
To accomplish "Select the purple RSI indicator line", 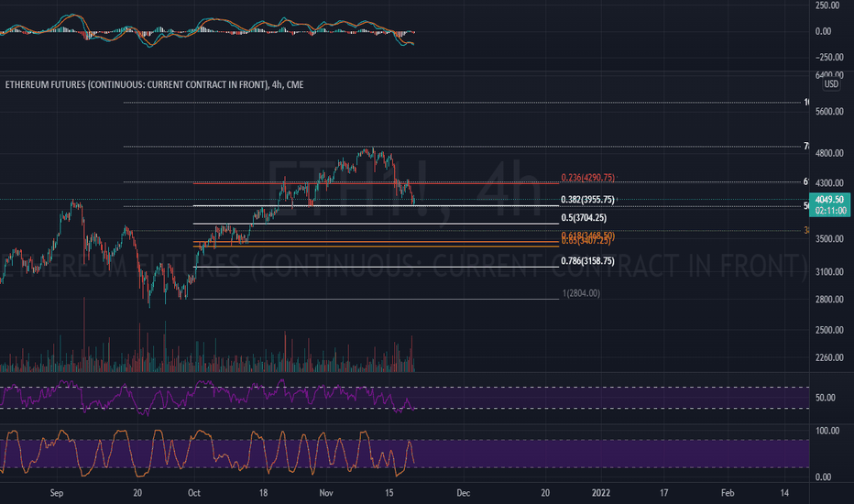I will pyautogui.click(x=207, y=396).
